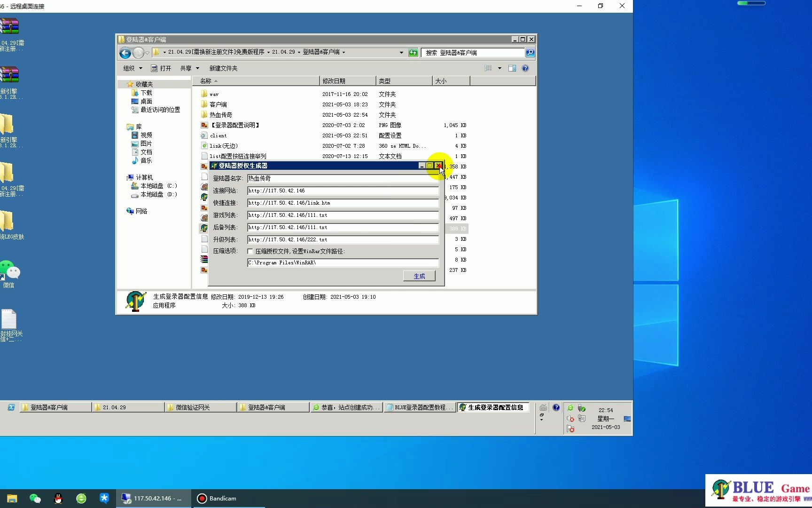Click the remote desktop show-desktop tray icon
812x508 pixels.
(x=627, y=419)
